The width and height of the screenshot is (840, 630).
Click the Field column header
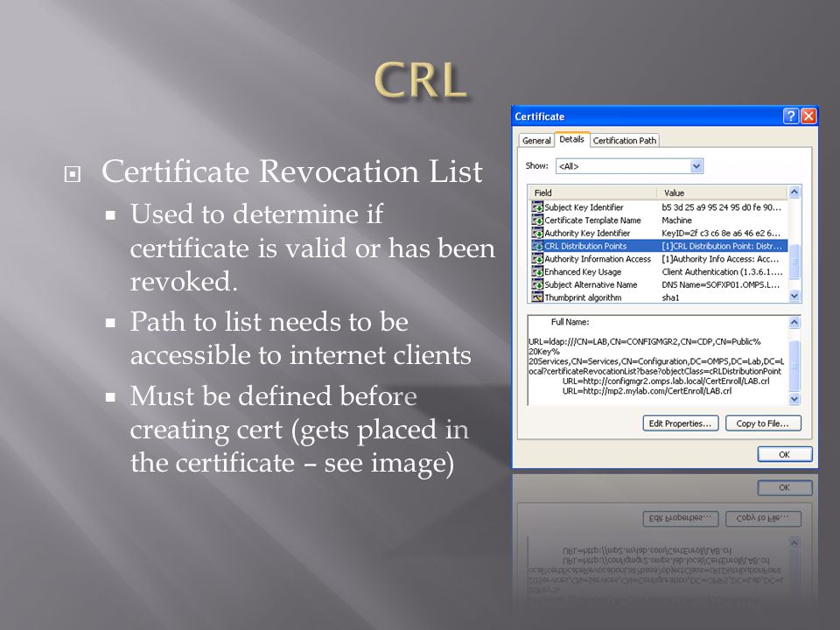pos(593,192)
